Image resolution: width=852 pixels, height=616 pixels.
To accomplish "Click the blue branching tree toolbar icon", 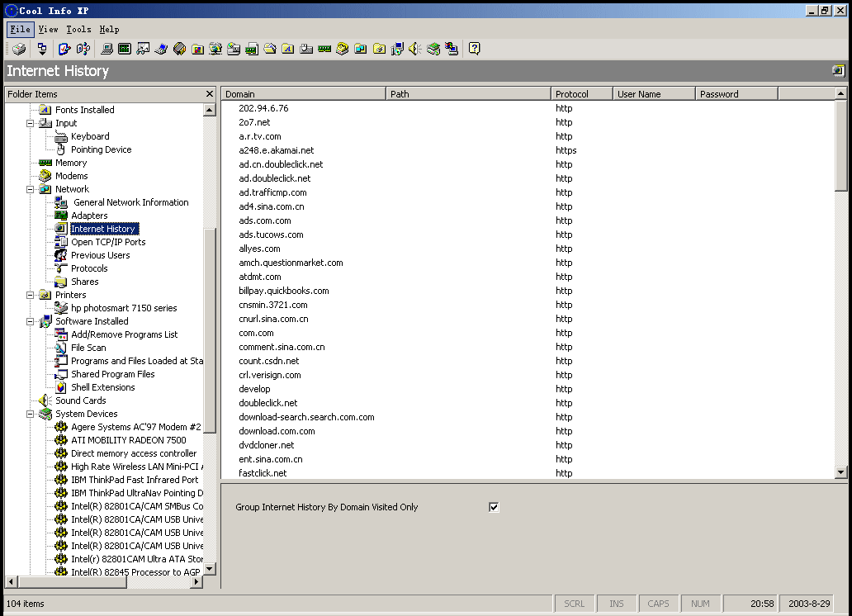I will pos(83,49).
